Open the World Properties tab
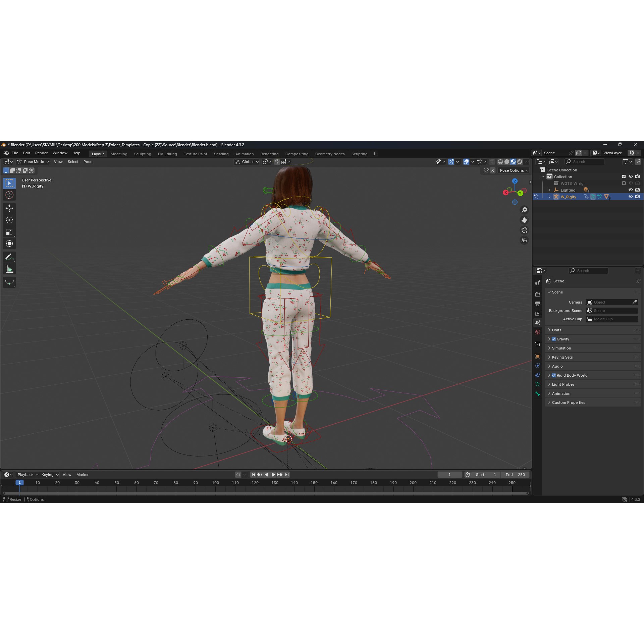644x644 pixels. point(538,332)
